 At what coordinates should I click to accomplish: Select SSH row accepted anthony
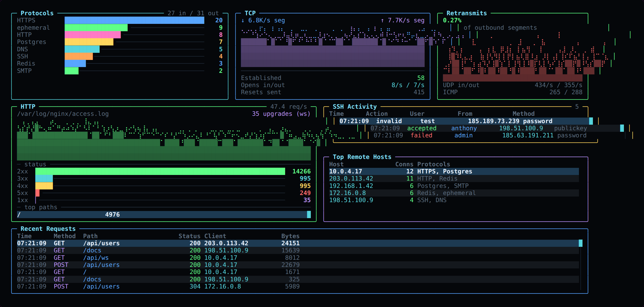click(x=495, y=128)
